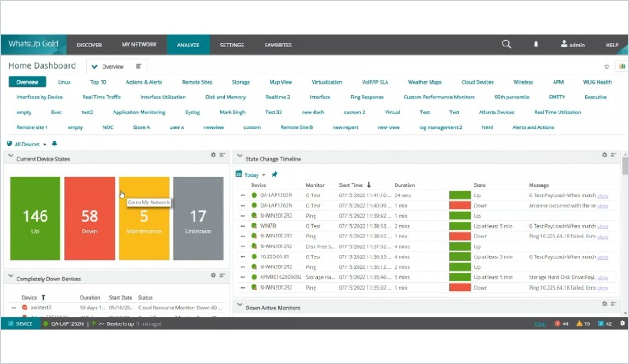The image size is (629, 364).
Task: Open the notifications bell icon
Action: coord(536,44)
